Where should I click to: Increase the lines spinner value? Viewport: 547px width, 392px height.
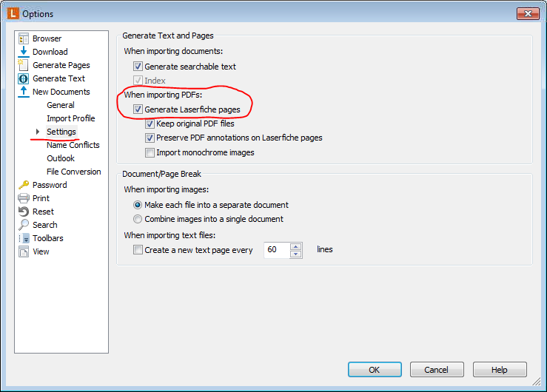296,246
